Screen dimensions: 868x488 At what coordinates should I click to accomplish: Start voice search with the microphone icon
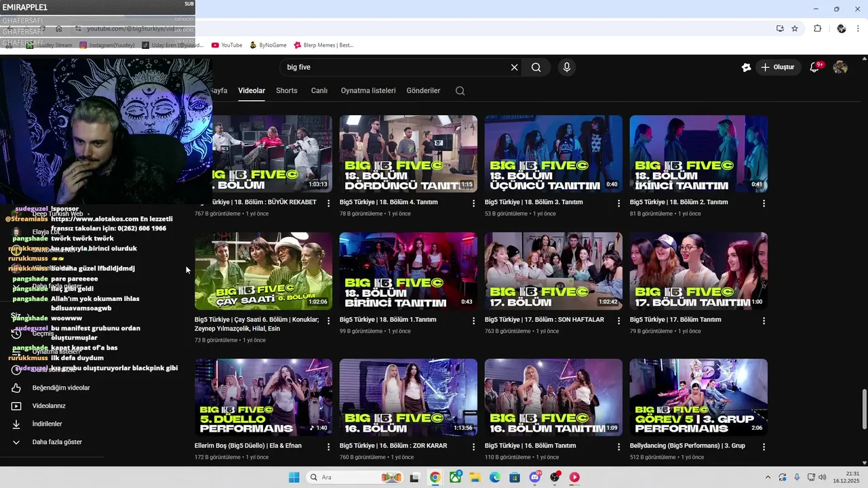click(567, 67)
